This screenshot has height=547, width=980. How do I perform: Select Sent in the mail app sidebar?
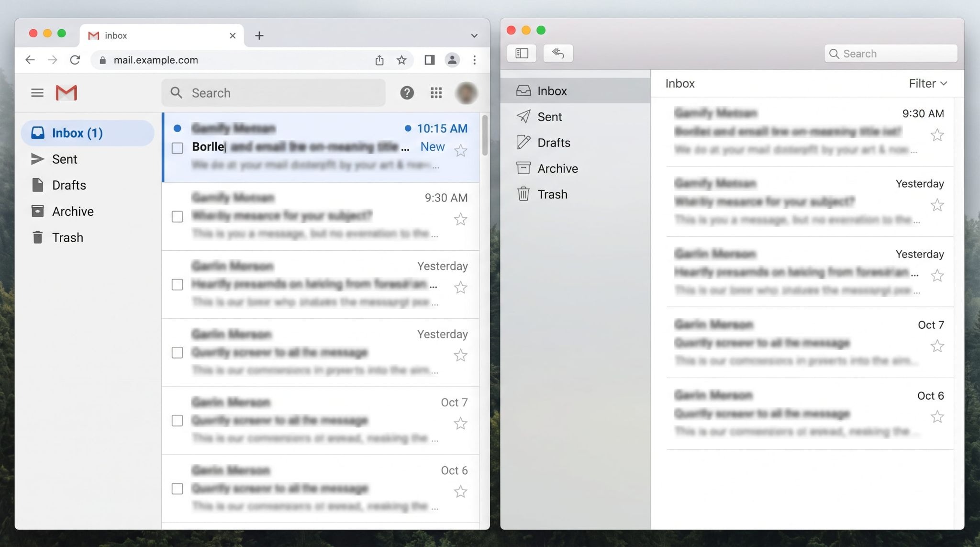point(575,117)
